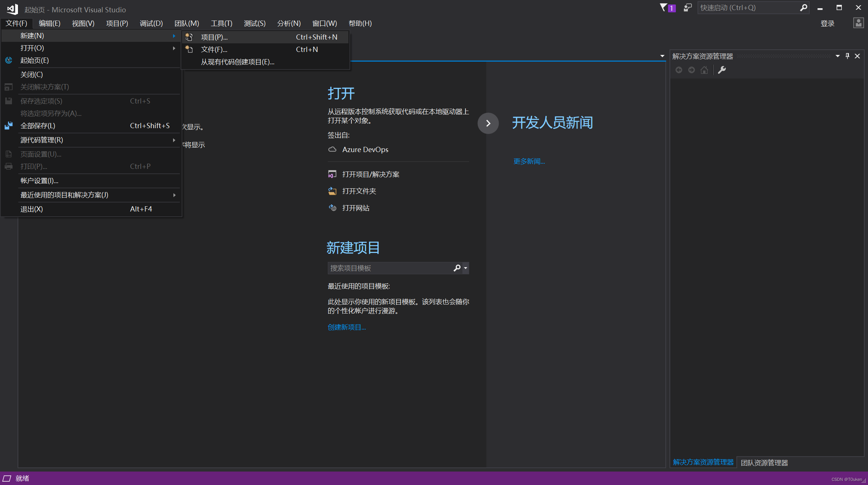Click the Create new project link

pos(347,327)
